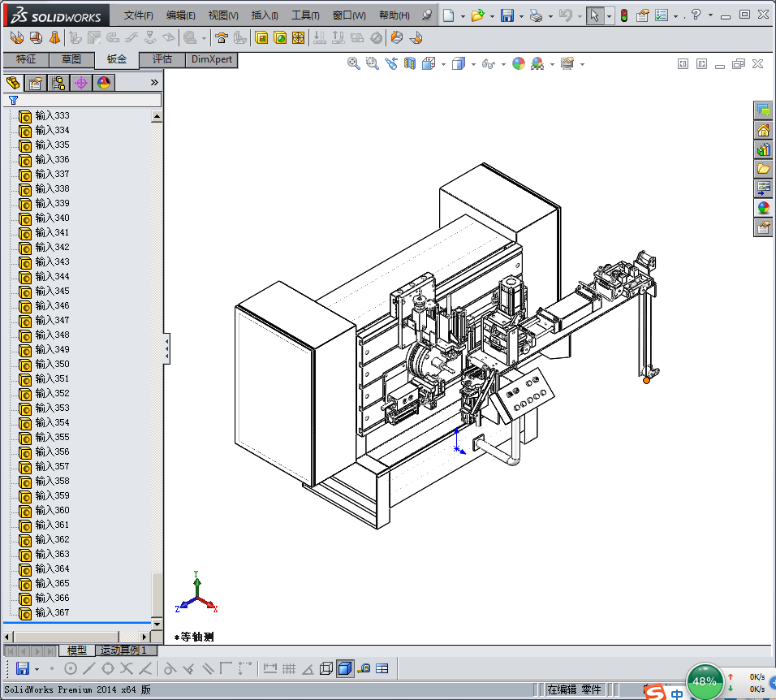
Task: Click the 48% green circular meter
Action: (705, 681)
